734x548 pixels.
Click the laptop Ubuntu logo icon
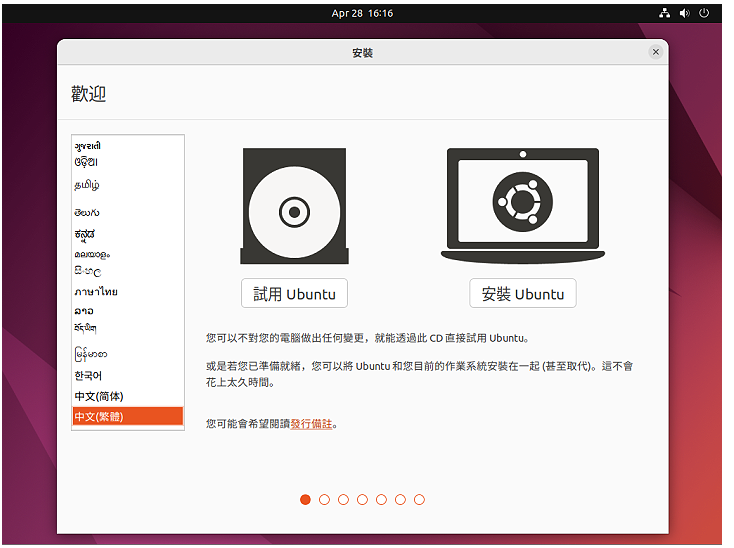pyautogui.click(x=523, y=205)
